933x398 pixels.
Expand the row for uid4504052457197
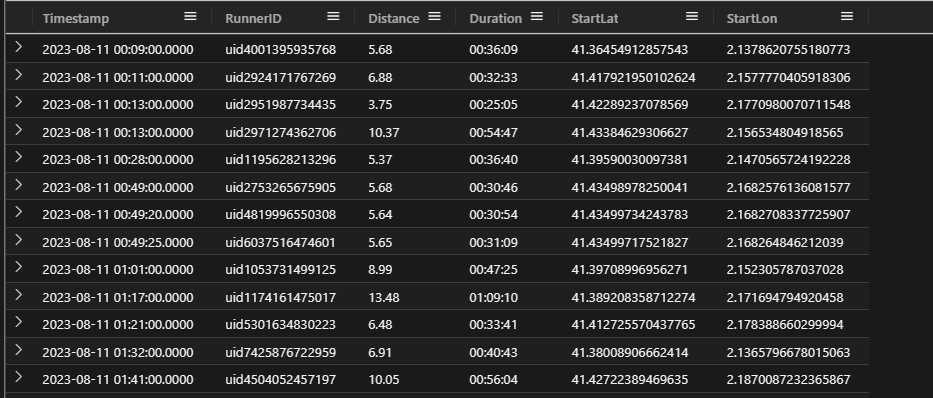[x=18, y=377]
